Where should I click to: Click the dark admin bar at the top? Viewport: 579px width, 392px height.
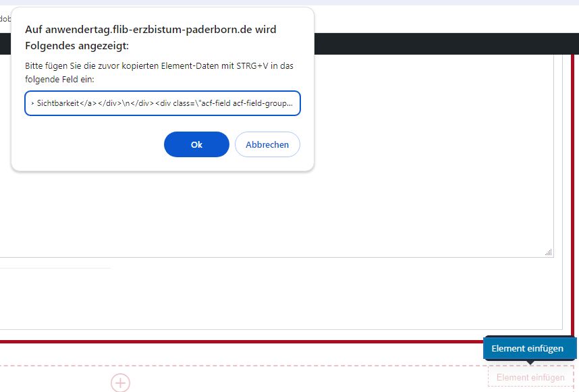click(439, 43)
